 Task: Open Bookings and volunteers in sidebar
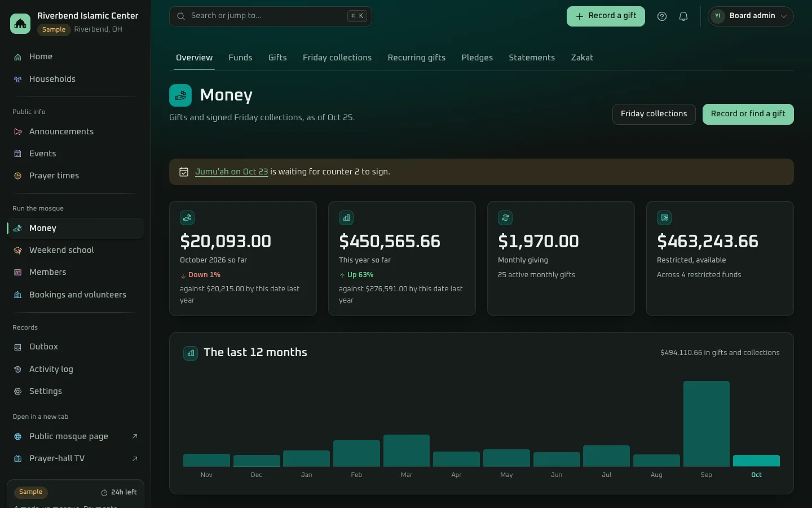coord(76,295)
